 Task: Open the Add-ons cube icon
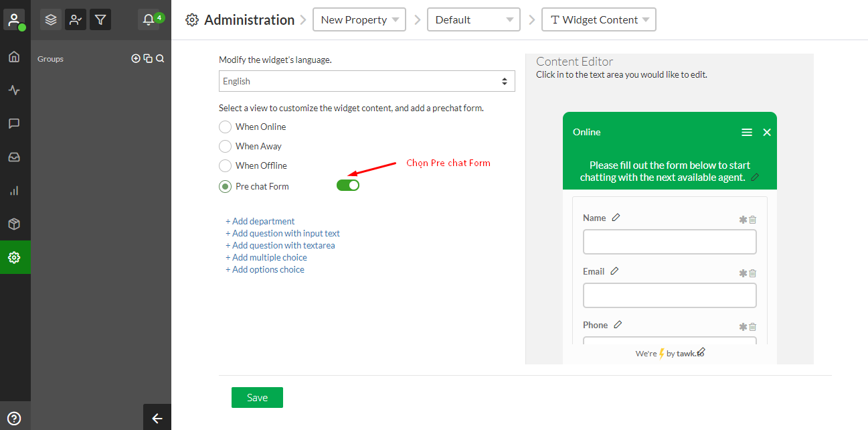click(14, 224)
